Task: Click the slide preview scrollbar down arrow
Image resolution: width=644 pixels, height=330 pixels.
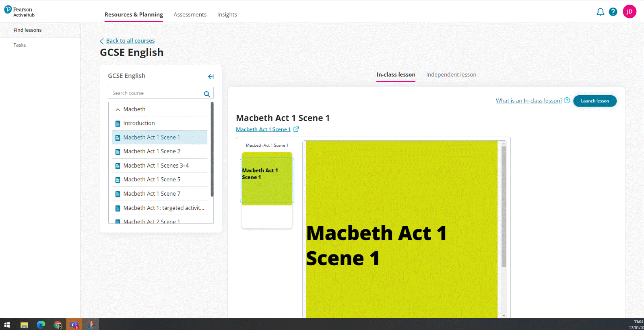Action: click(504, 315)
